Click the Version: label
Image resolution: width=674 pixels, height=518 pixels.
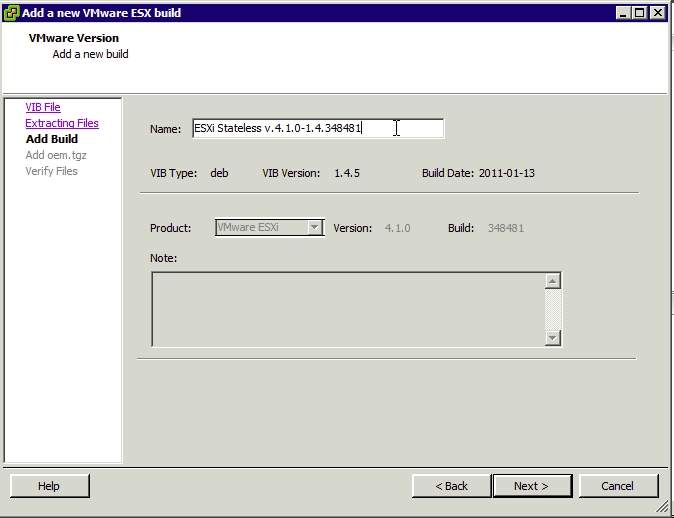point(352,228)
